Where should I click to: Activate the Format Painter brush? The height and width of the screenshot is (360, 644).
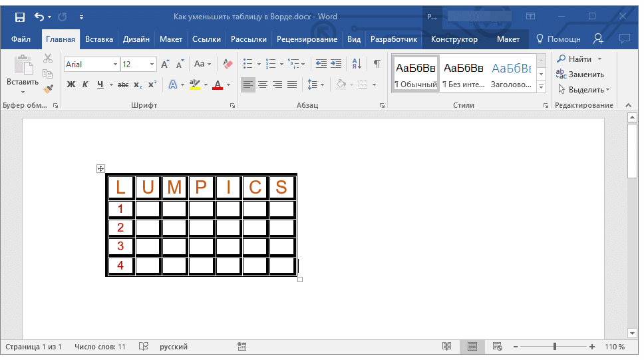[x=48, y=89]
